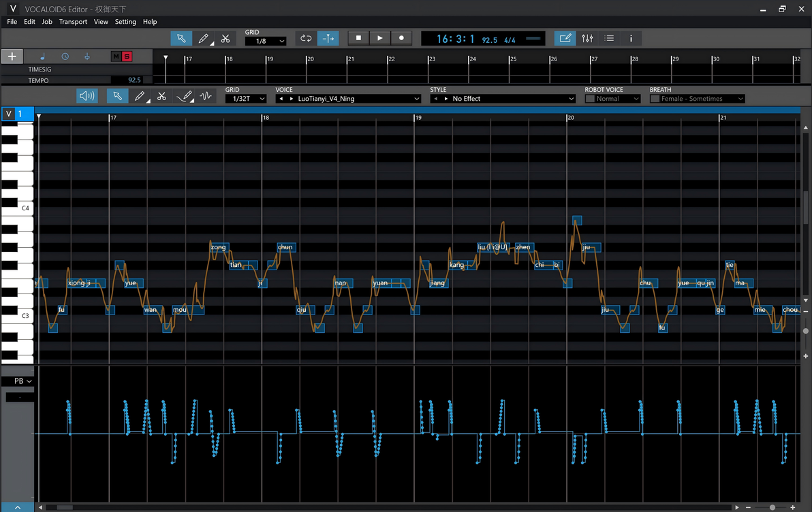
Task: Click the record button
Action: click(401, 38)
